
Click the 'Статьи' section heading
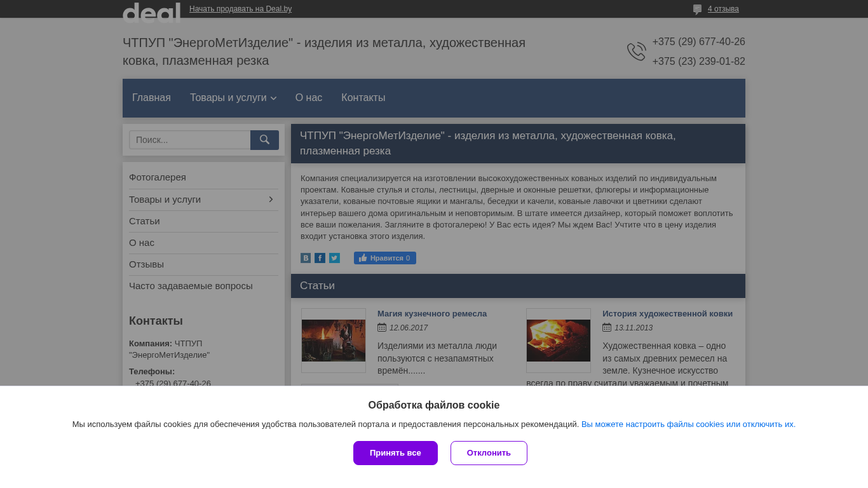tap(317, 286)
